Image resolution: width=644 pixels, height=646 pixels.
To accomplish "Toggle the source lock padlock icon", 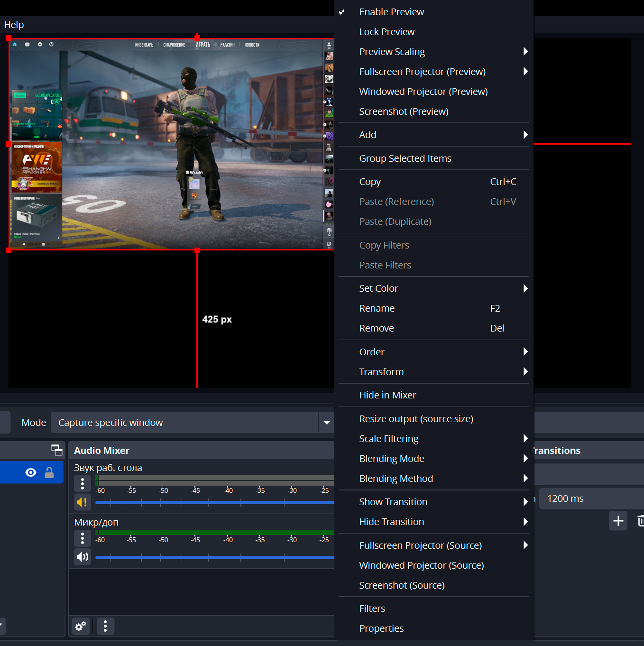I will [49, 472].
